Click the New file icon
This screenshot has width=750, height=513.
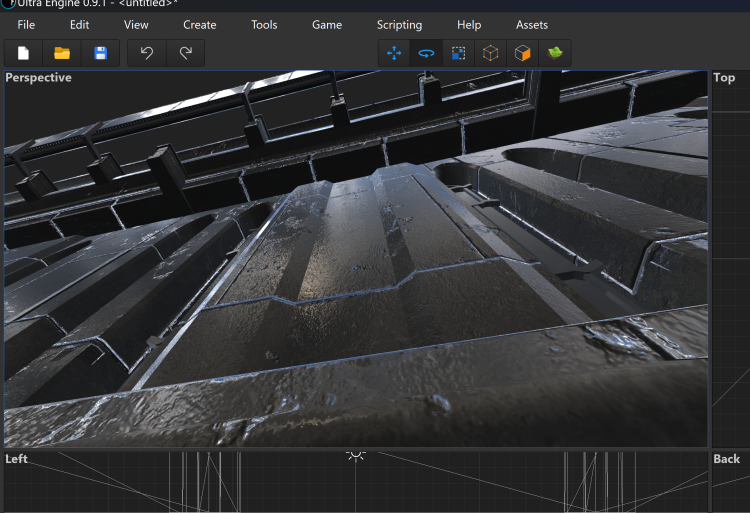tap(24, 53)
